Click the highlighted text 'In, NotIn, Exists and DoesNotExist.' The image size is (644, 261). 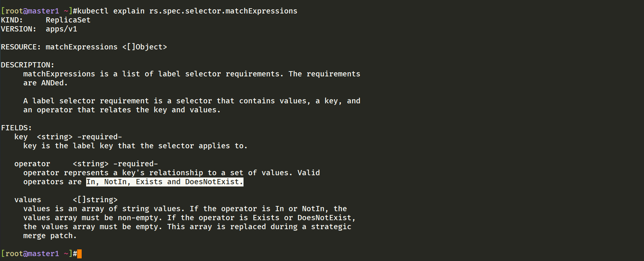pyautogui.click(x=165, y=182)
